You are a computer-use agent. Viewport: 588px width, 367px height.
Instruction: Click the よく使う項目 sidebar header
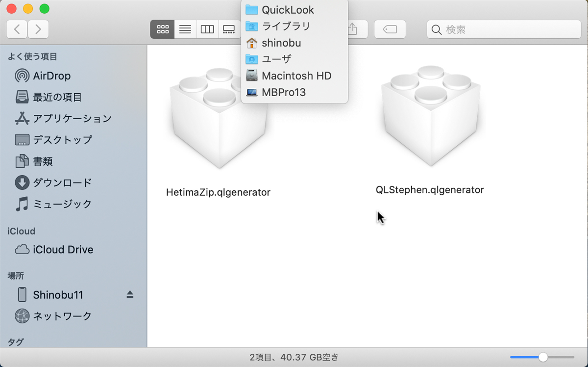point(32,57)
